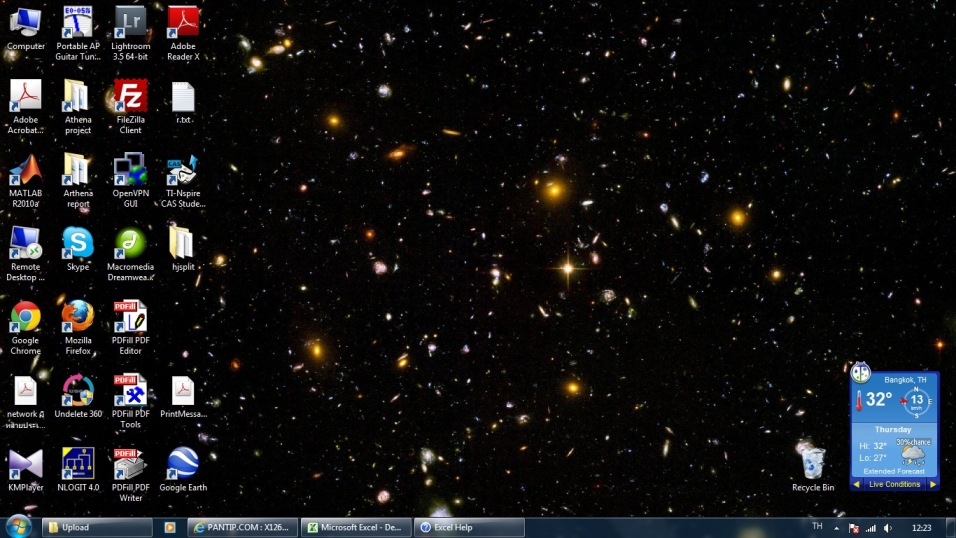Viewport: 956px width, 538px height.
Task: Click the Thursday forecast cloud icon
Action: (913, 454)
